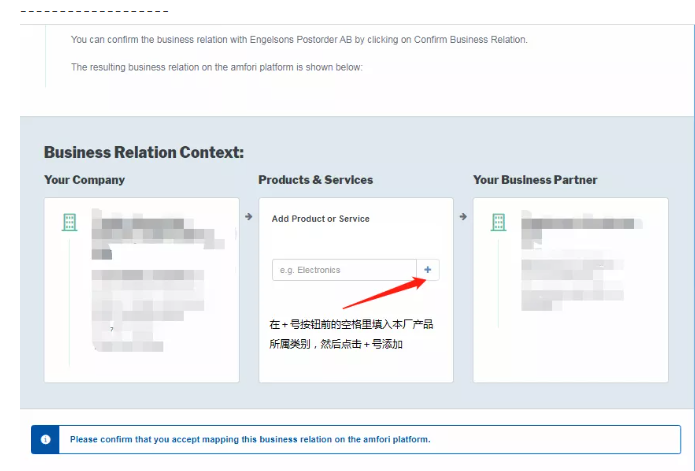
Task: Click the blurred company details in Your Company card
Action: click(150, 280)
